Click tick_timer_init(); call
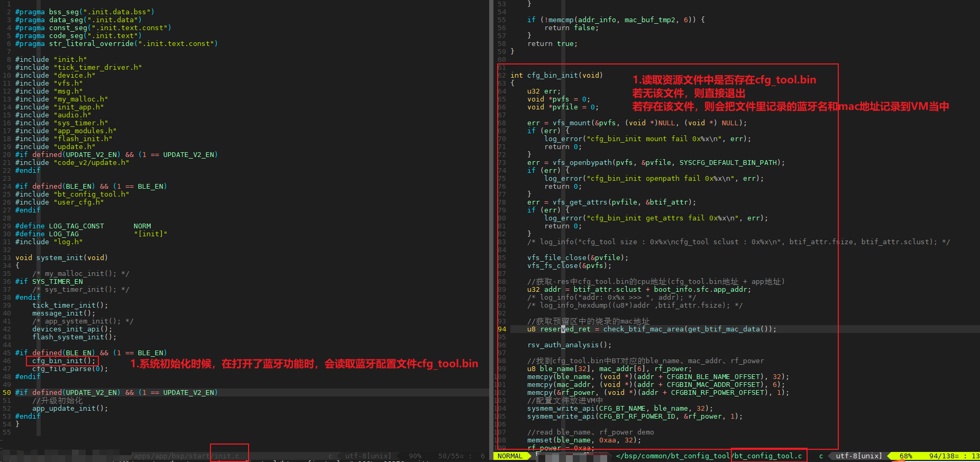 [x=70, y=305]
